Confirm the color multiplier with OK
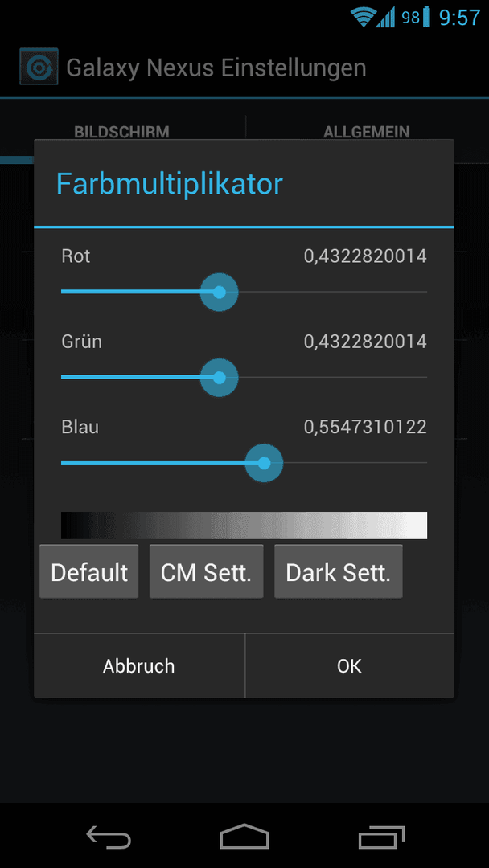This screenshot has height=868, width=489. [349, 665]
